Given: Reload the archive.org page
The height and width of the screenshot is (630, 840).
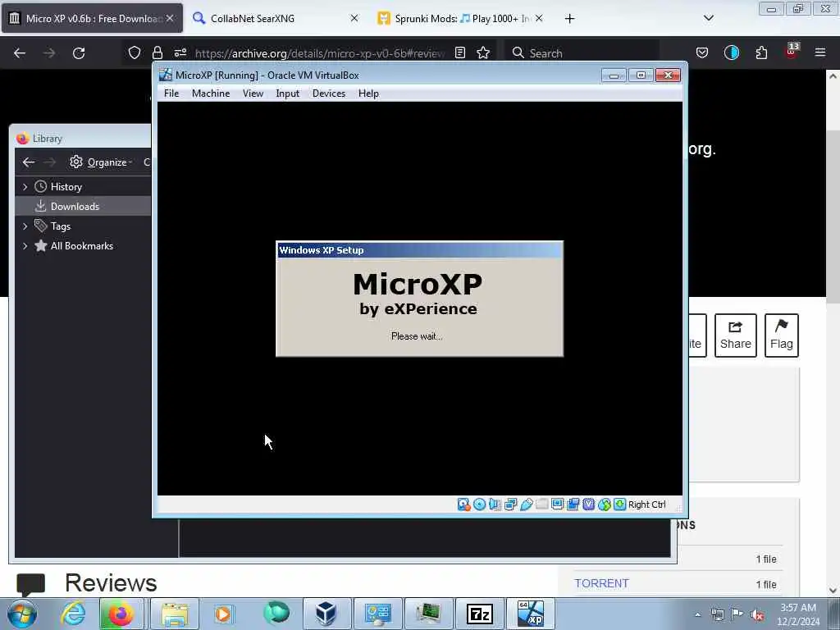Looking at the screenshot, I should pos(79,53).
